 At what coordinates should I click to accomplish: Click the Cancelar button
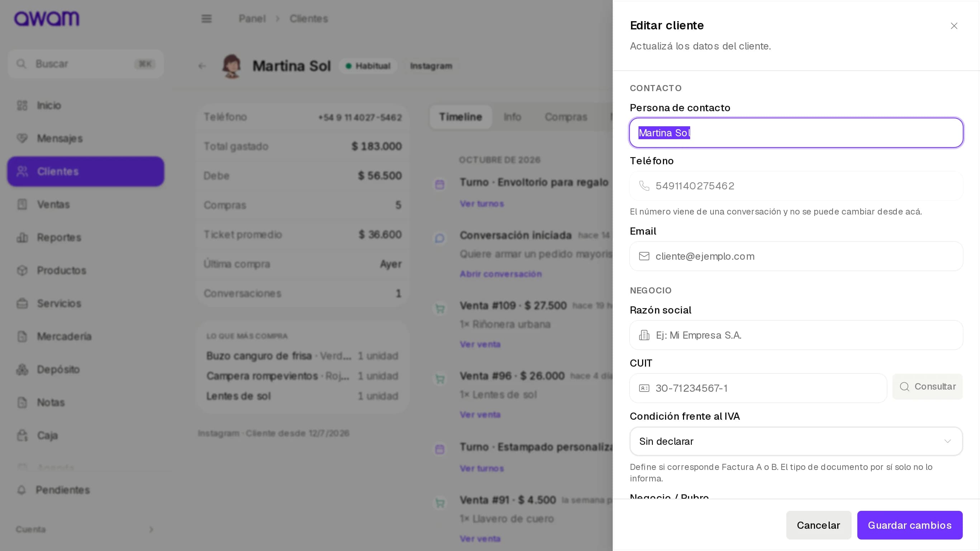(x=818, y=525)
